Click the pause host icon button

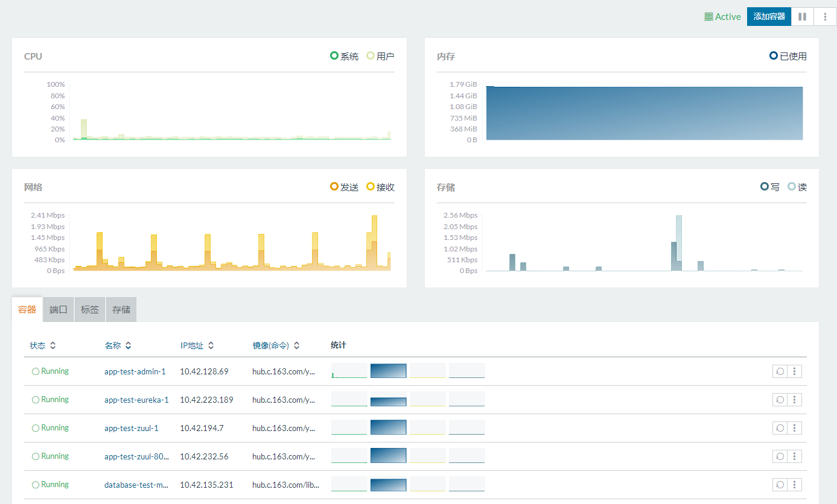[802, 17]
